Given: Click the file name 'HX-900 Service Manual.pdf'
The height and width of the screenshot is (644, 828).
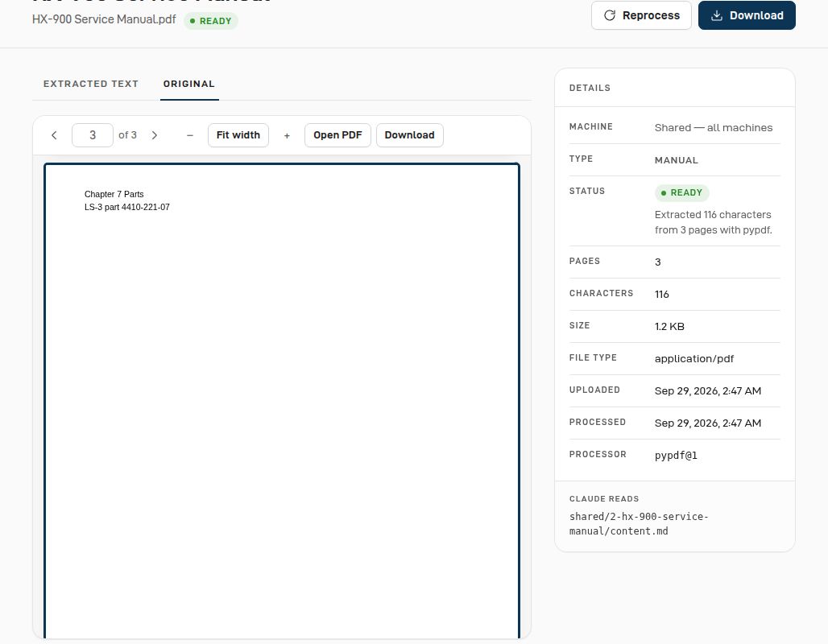Looking at the screenshot, I should (104, 19).
